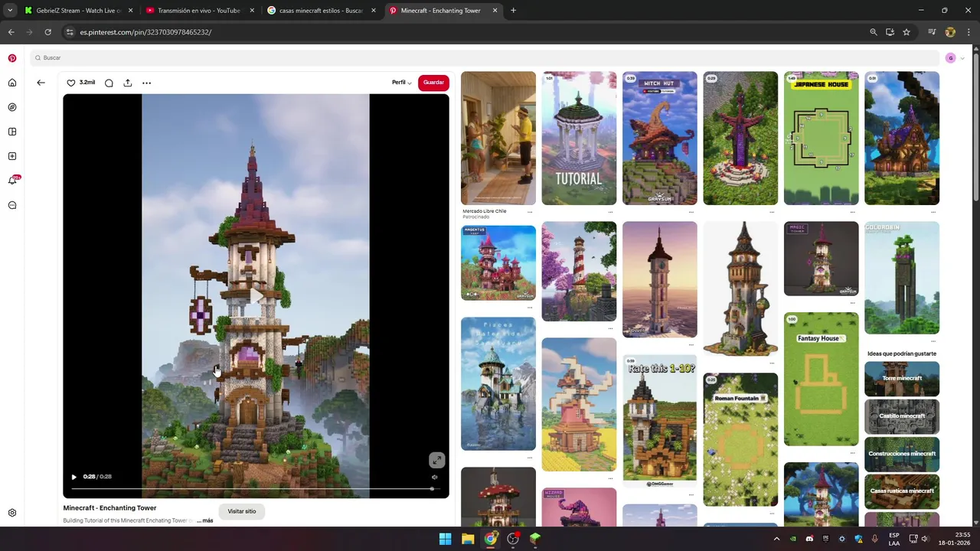980x551 pixels.
Task: Expand the Perfil board dropdown
Action: point(402,83)
